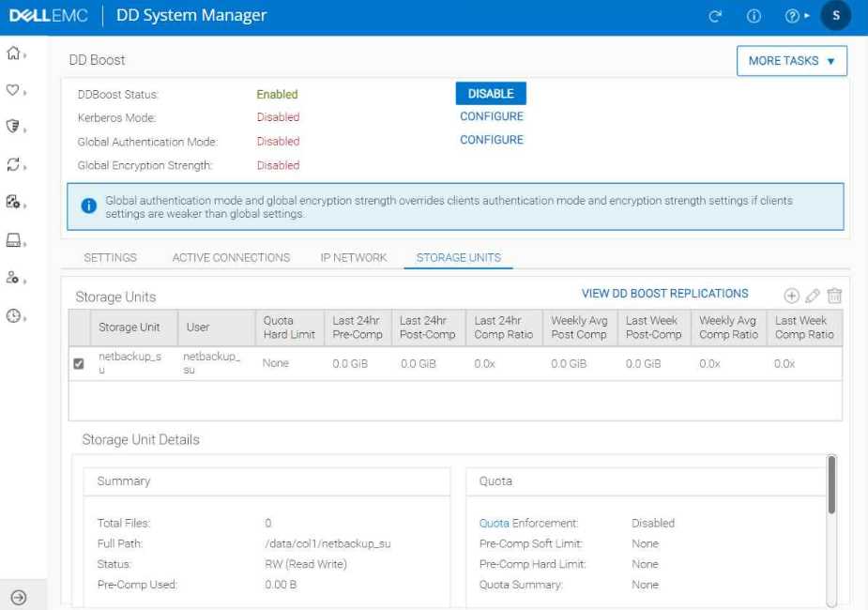Expand the More Tasks dropdown
The width and height of the screenshot is (868, 610).
pyautogui.click(x=791, y=61)
